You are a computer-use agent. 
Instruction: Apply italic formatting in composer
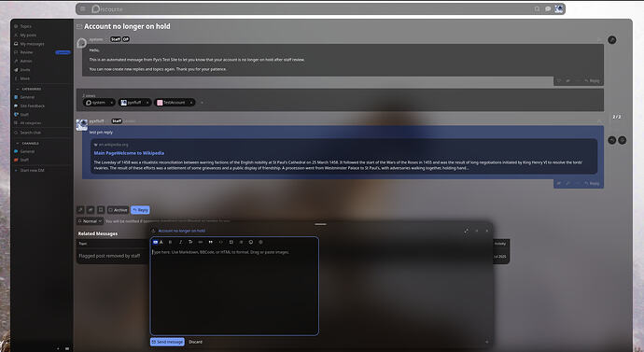pos(180,243)
